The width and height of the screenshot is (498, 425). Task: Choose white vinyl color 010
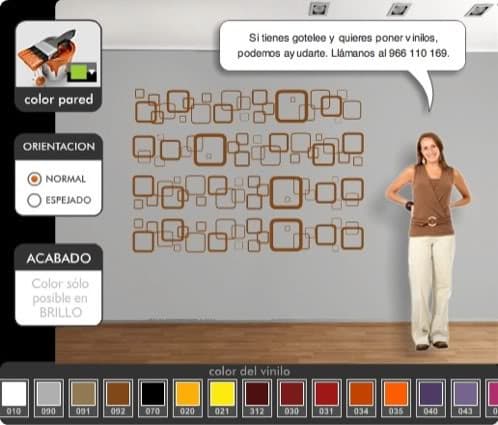point(14,398)
